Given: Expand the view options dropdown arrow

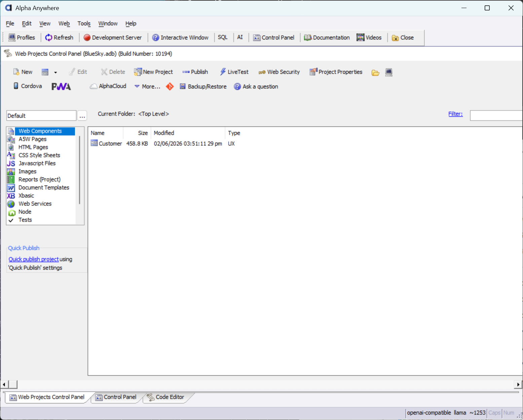Looking at the screenshot, I should [55, 72].
